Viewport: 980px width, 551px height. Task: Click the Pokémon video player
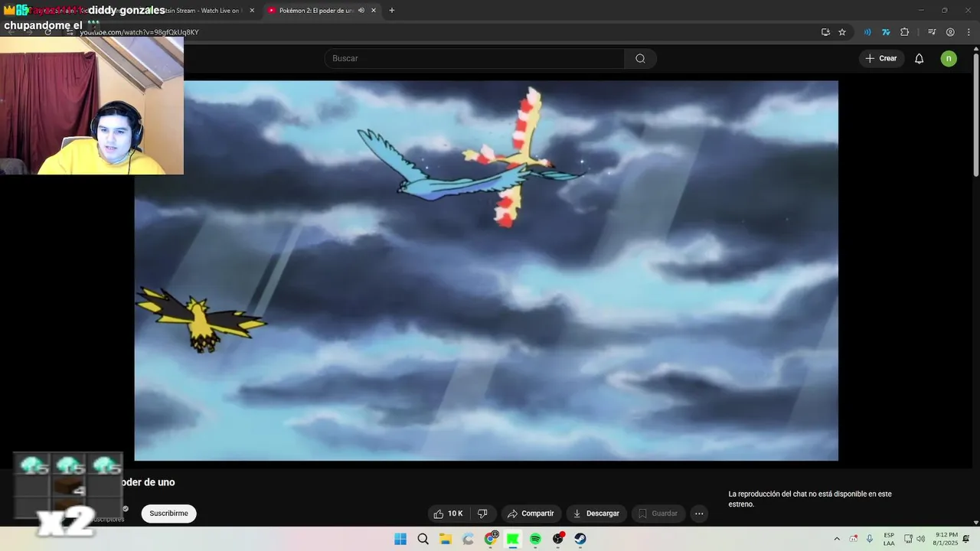click(x=486, y=271)
